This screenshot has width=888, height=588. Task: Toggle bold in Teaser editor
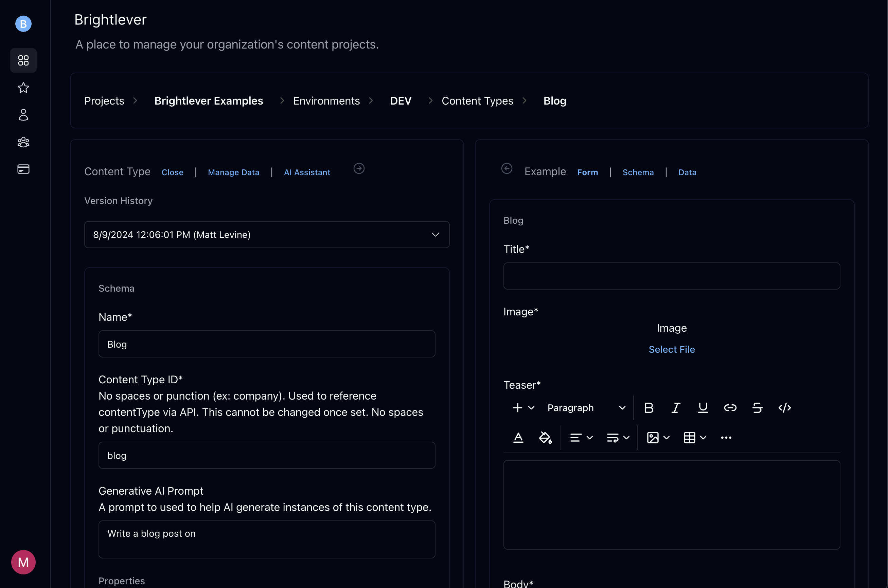click(x=649, y=408)
